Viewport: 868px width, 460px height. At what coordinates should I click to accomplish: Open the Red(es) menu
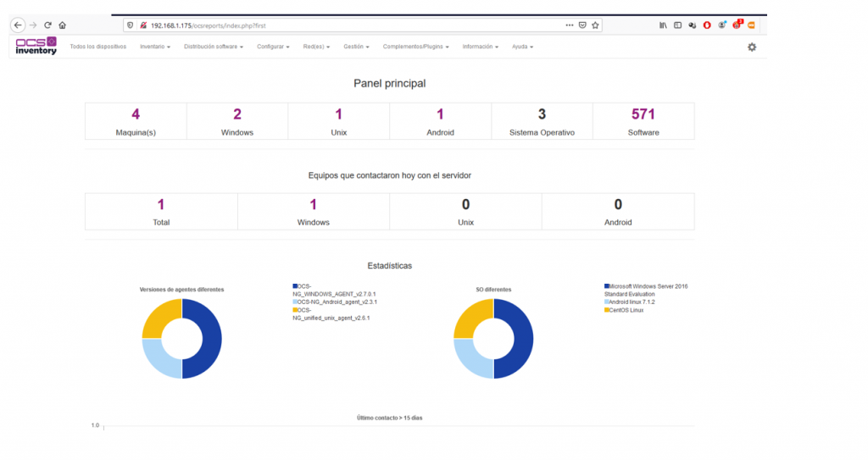(x=316, y=47)
